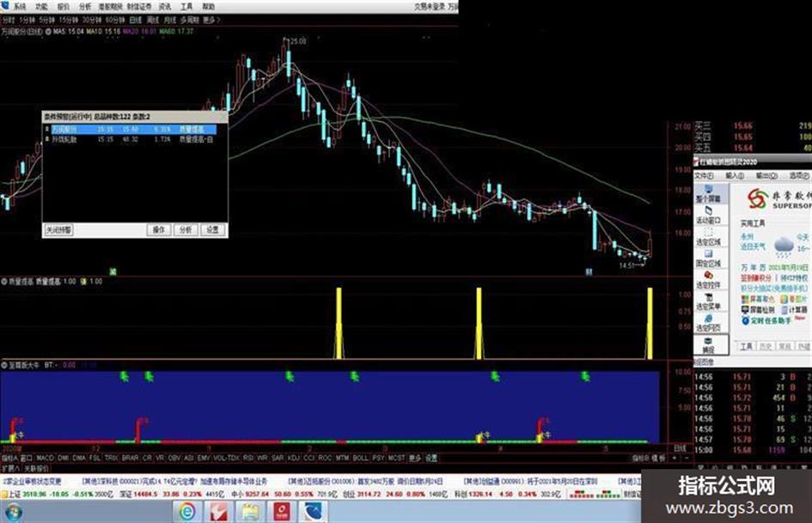The image size is (812, 523).
Task: Switch to 工具 tab in capture tool
Action: click(746, 346)
